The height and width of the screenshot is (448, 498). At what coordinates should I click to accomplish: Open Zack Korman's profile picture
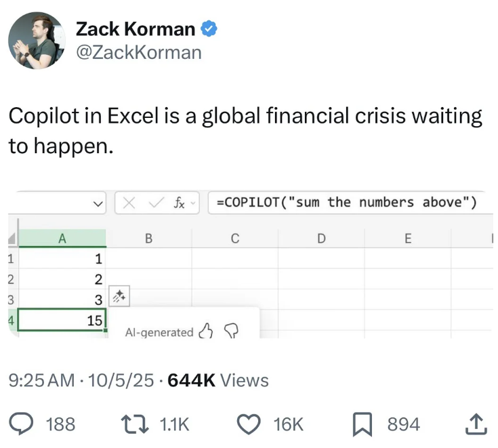[37, 41]
